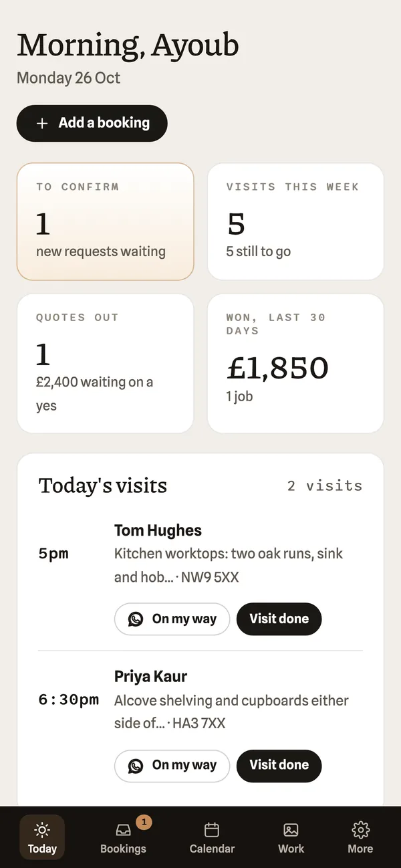
Task: Open the Today tab sun icon
Action: [x=42, y=830]
